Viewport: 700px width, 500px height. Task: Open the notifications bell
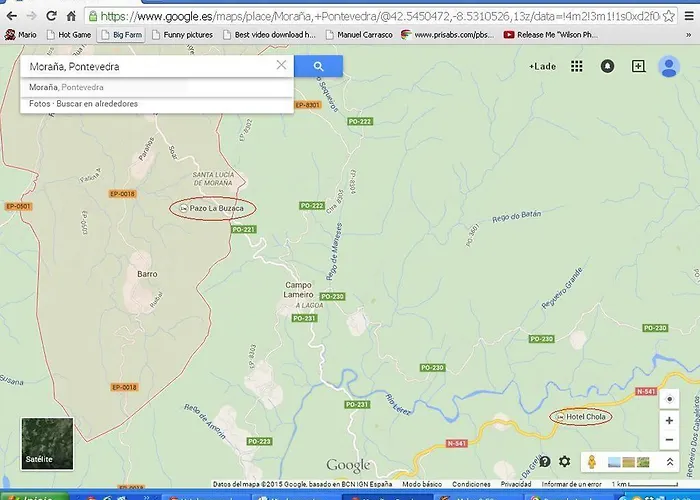pyautogui.click(x=607, y=66)
